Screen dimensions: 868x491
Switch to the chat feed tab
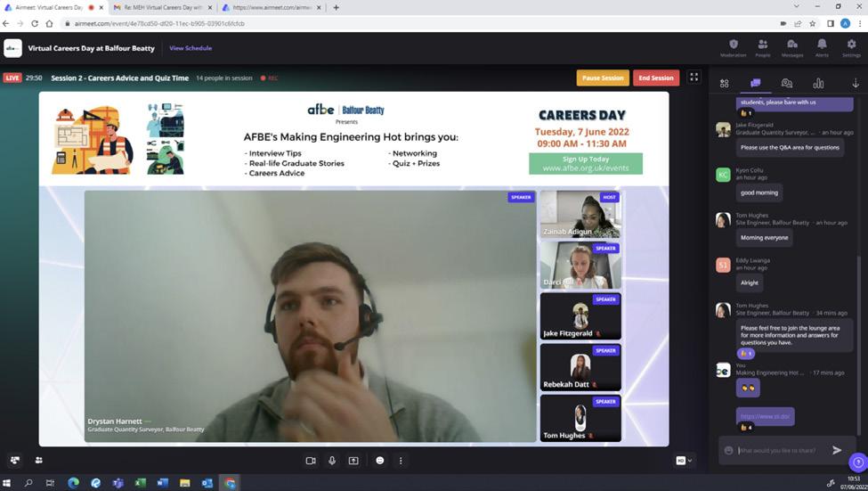coord(756,83)
